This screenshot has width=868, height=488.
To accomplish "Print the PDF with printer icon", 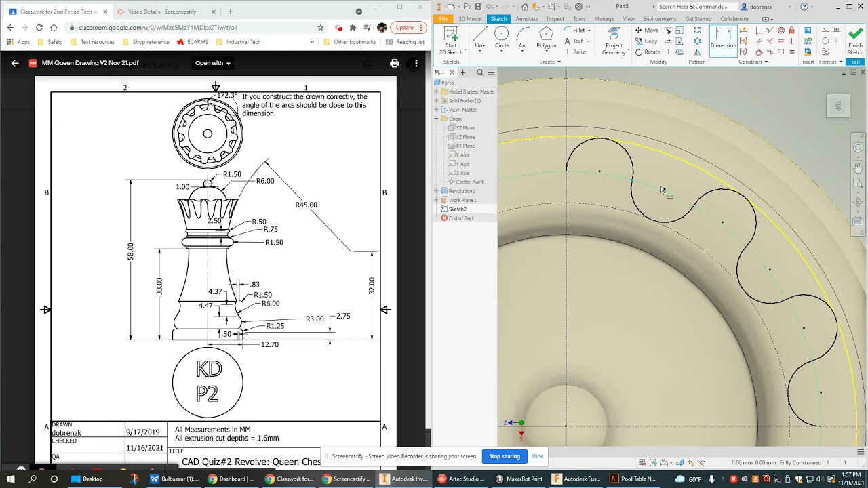I will 395,63.
